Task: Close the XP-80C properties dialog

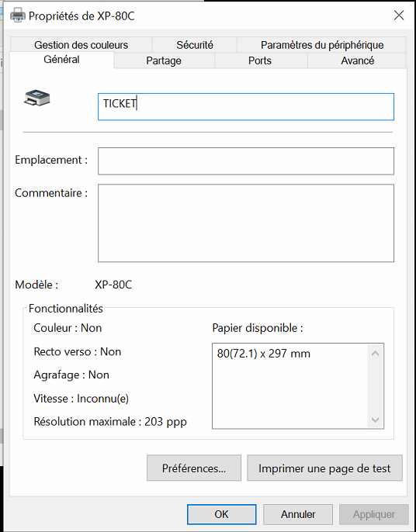Action: point(399,16)
